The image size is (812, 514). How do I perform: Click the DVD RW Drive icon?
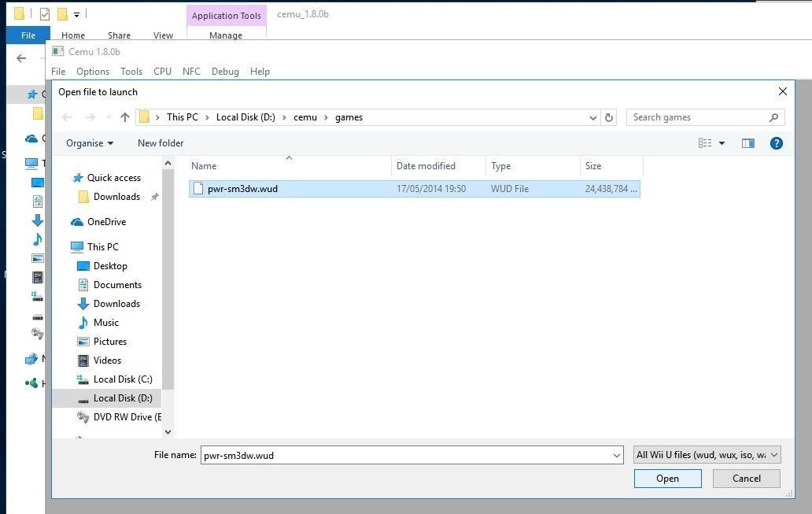point(83,417)
